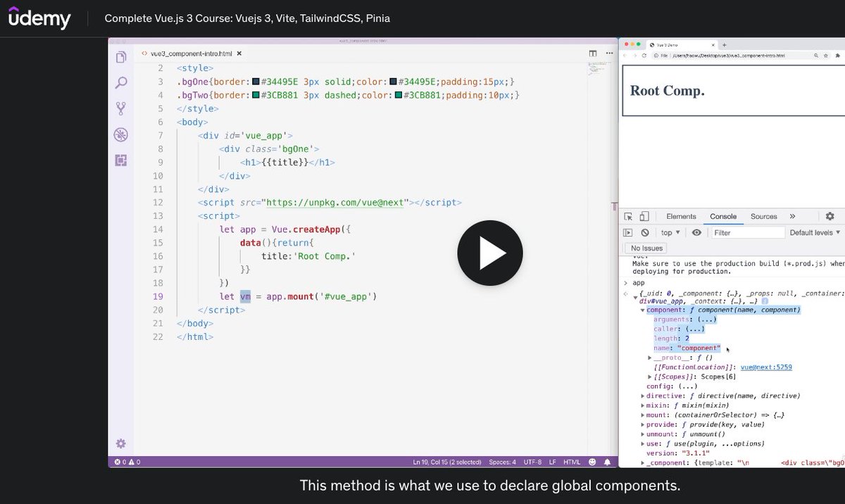Screen dimensions: 845x504
Task: Click the first #34495E border color swatch
Action: (256, 82)
